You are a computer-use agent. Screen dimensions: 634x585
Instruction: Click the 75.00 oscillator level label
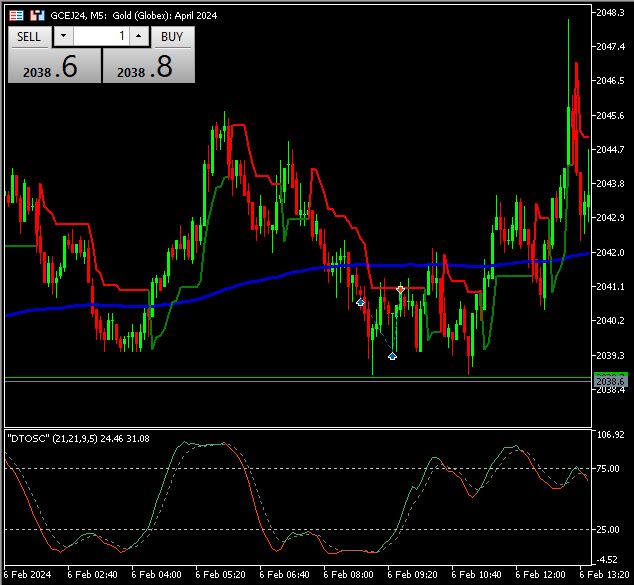click(608, 469)
